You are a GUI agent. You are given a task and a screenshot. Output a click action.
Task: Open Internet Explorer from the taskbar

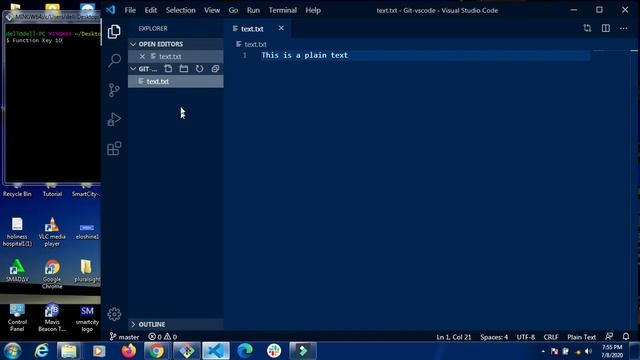pos(41,351)
